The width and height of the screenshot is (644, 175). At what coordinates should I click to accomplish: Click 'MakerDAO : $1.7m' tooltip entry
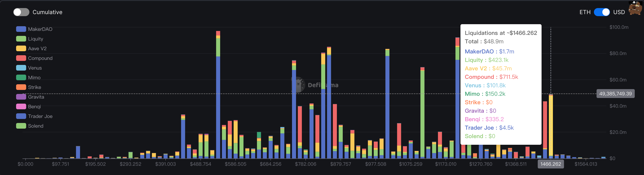(x=489, y=51)
